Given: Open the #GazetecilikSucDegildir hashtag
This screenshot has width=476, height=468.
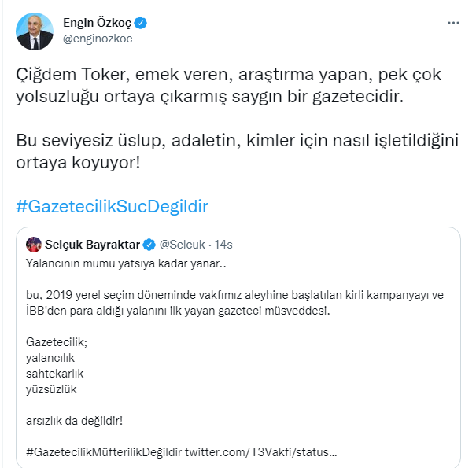Looking at the screenshot, I should coord(113,206).
